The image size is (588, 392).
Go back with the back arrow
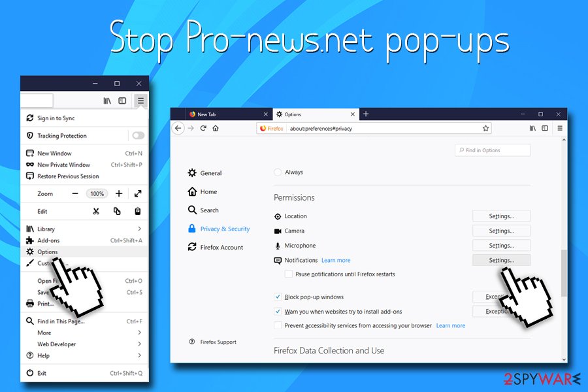(x=178, y=128)
